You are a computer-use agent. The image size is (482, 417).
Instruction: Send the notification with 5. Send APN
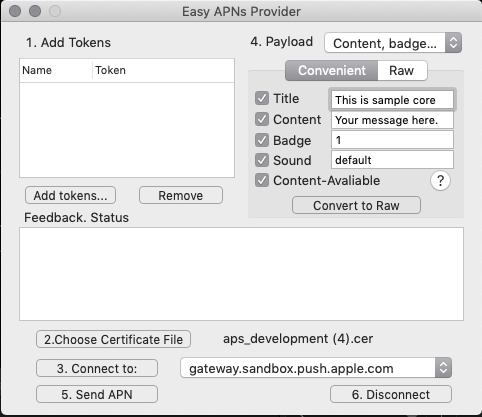click(97, 394)
